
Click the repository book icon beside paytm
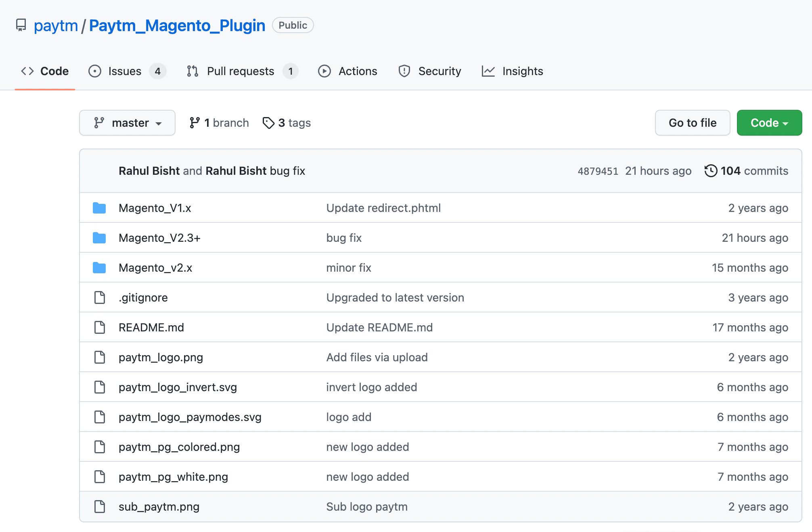pyautogui.click(x=21, y=25)
